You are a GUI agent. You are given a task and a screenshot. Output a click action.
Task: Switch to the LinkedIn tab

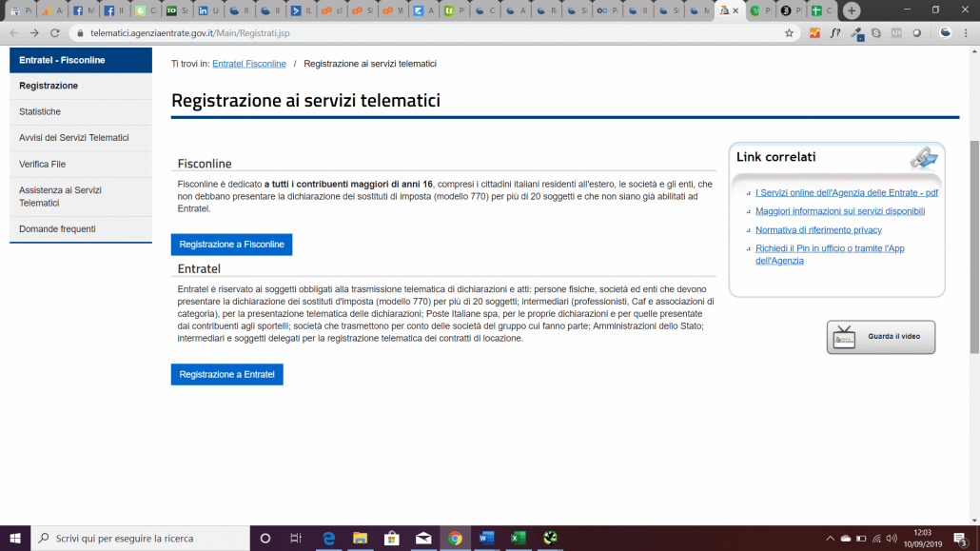pyautogui.click(x=208, y=10)
